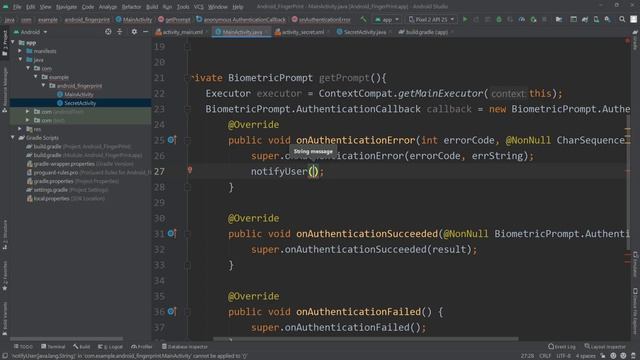Viewport: 640px width, 360px height.
Task: Collapse the example package node
Action: tap(36, 77)
